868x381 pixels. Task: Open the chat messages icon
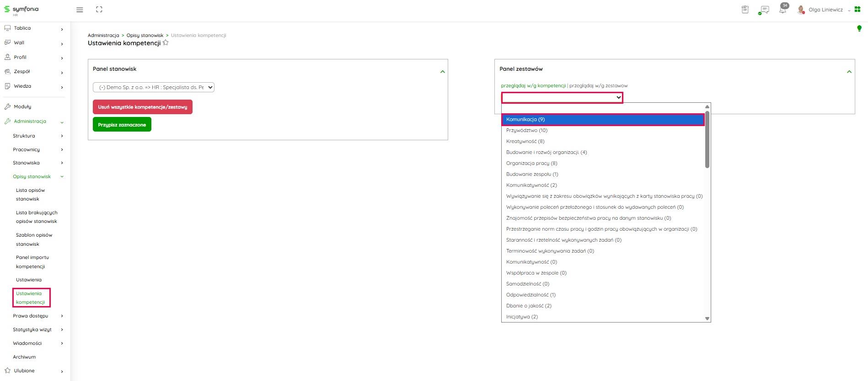764,10
